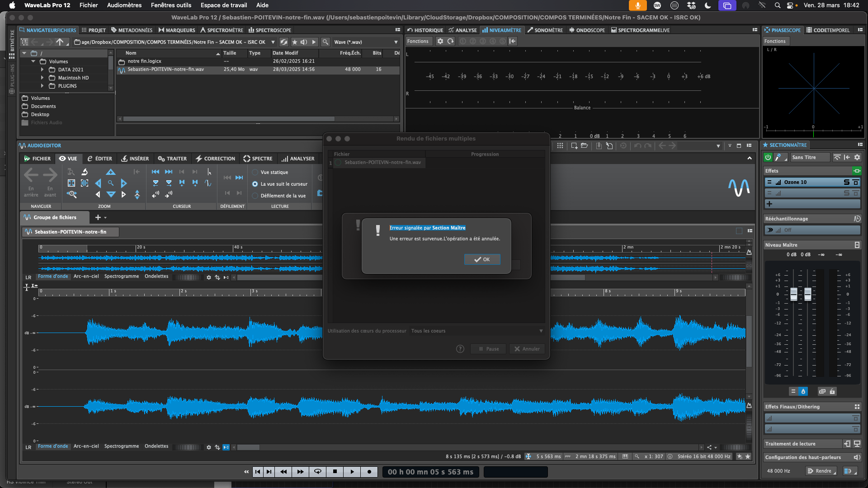Toggle loop playback icon in transport

(x=318, y=472)
